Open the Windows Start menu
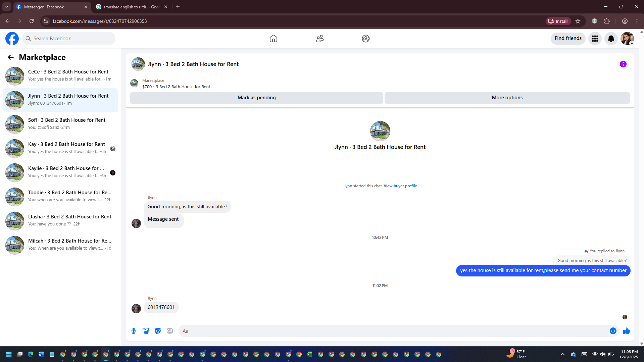This screenshot has height=362, width=644. pyautogui.click(x=9, y=354)
